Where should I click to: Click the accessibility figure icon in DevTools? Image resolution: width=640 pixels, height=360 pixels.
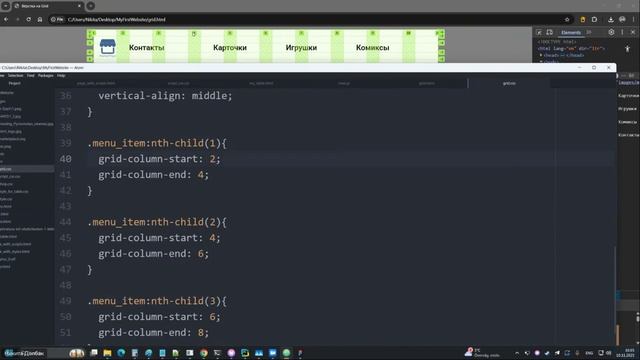coord(627,49)
